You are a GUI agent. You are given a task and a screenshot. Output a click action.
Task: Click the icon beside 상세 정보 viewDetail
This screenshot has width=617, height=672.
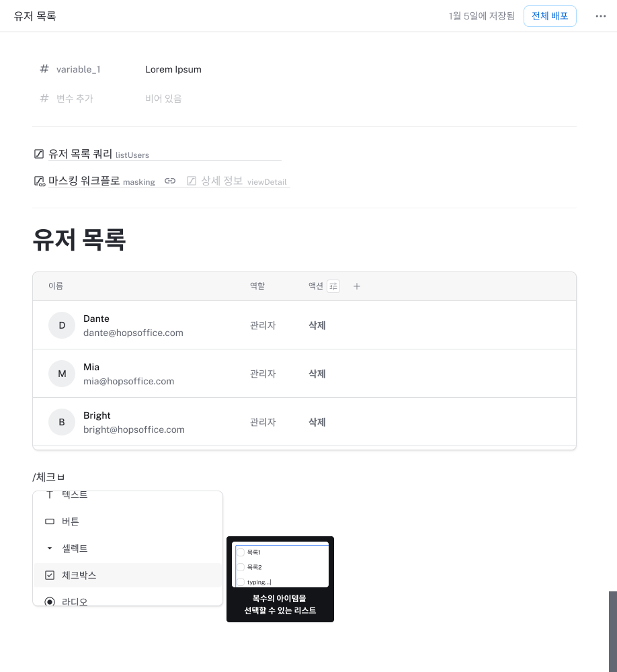point(192,181)
